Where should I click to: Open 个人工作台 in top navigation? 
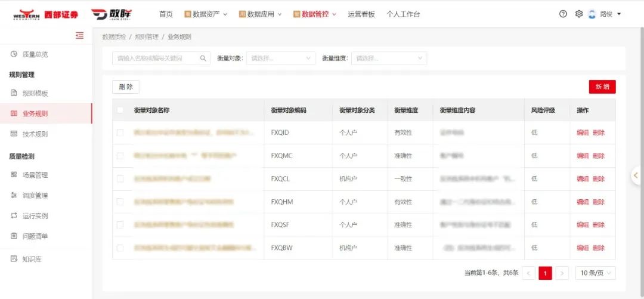(x=403, y=14)
